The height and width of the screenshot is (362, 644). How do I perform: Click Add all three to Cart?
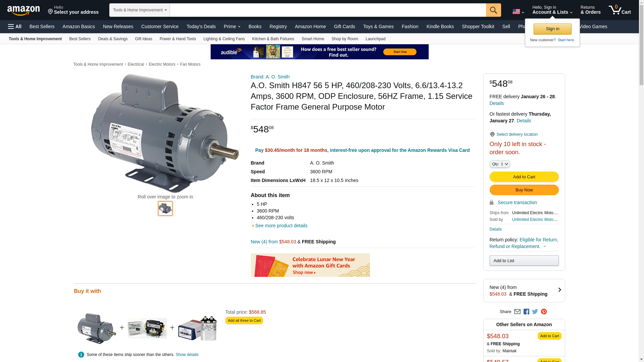[244, 321]
